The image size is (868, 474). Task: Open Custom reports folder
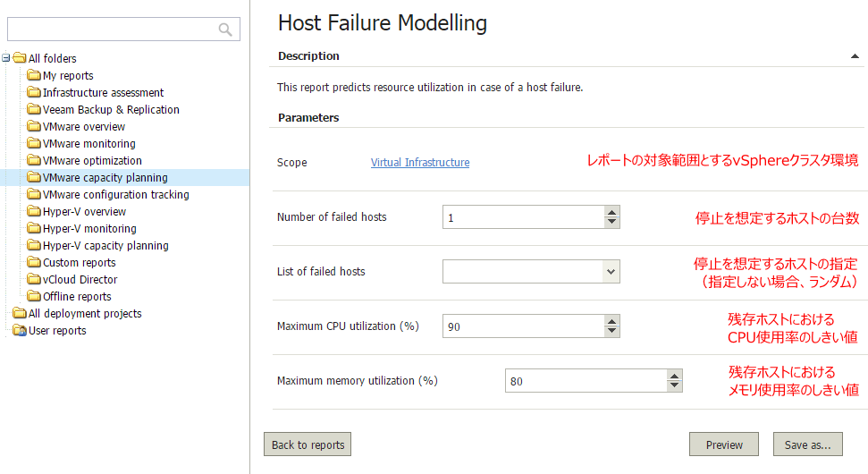pos(80,262)
